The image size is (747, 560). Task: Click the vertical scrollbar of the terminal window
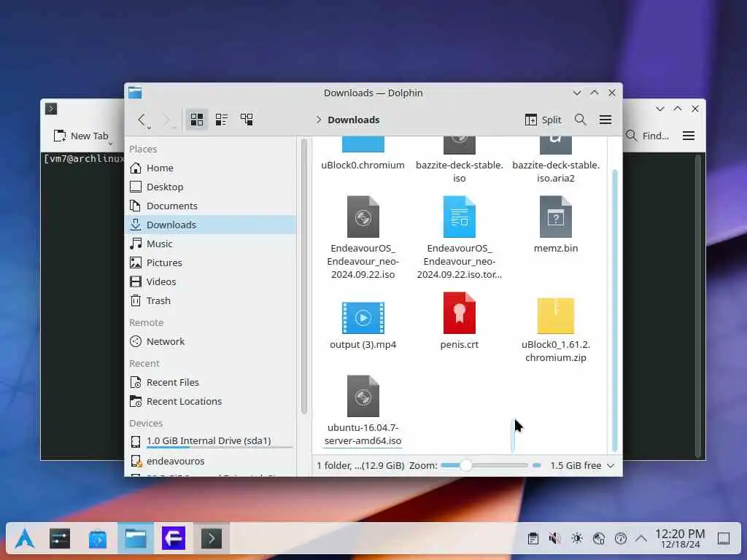tap(698, 306)
